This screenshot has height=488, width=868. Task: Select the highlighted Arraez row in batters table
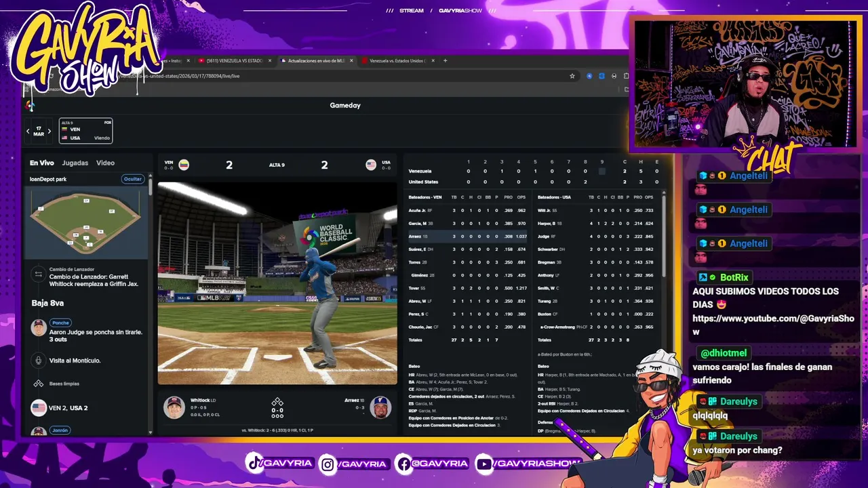pyautogui.click(x=467, y=237)
